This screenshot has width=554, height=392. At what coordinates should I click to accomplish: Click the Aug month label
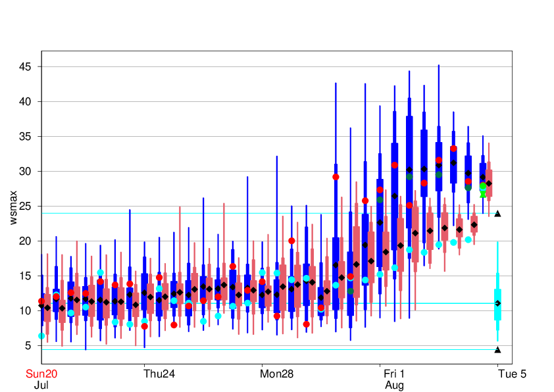coord(394,385)
